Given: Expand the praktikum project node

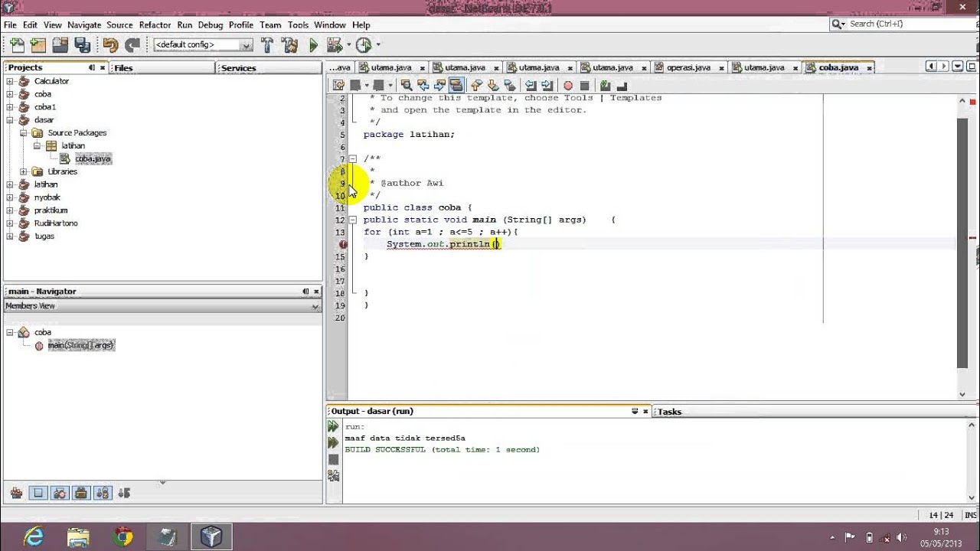Looking at the screenshot, I should pos(10,210).
